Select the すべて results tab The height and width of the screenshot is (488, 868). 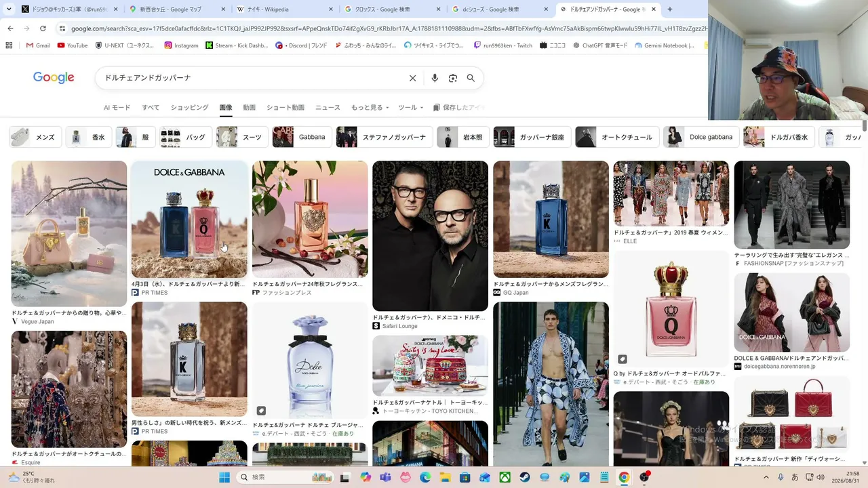pos(151,108)
